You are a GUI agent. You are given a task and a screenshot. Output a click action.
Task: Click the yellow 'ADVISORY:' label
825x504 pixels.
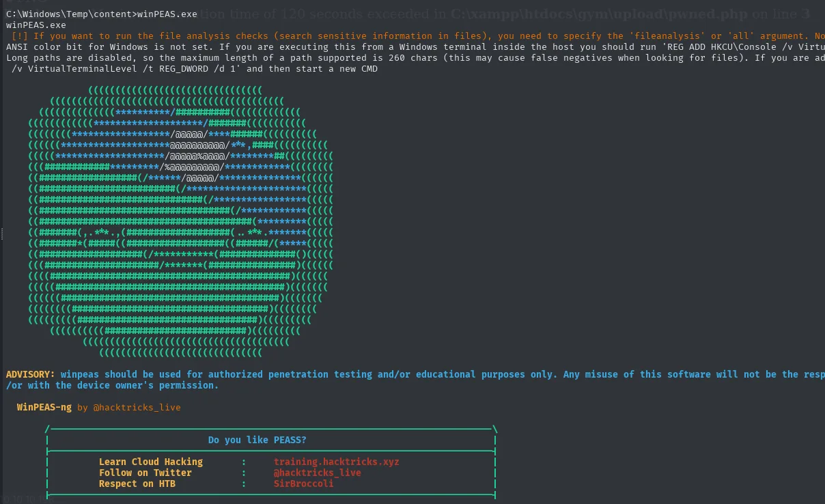pos(30,374)
